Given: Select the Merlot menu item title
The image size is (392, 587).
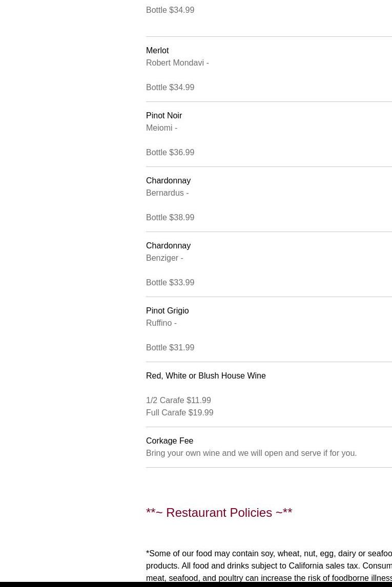Looking at the screenshot, I should click(157, 51).
